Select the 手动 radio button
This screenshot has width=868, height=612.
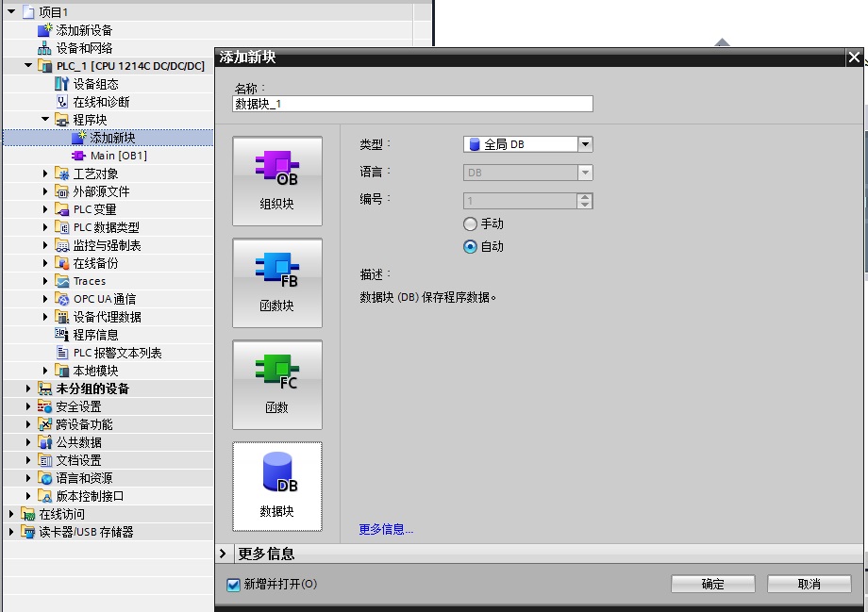pos(470,224)
